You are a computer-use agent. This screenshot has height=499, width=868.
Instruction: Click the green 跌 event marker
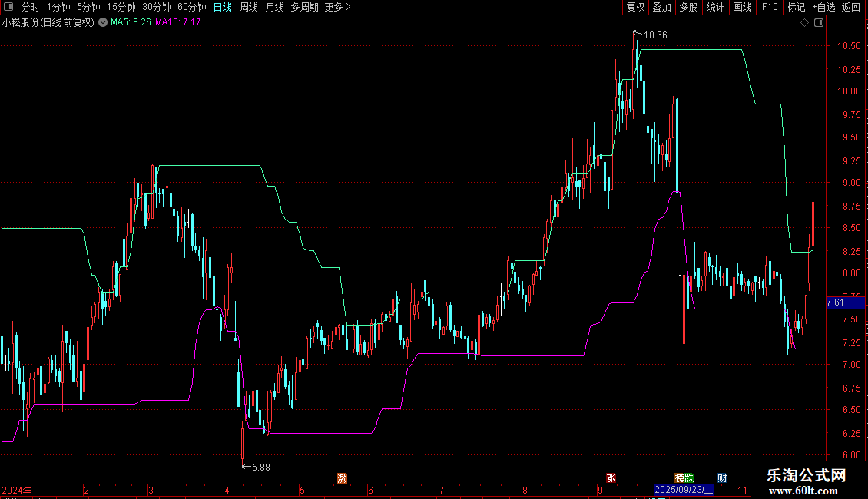tap(689, 478)
